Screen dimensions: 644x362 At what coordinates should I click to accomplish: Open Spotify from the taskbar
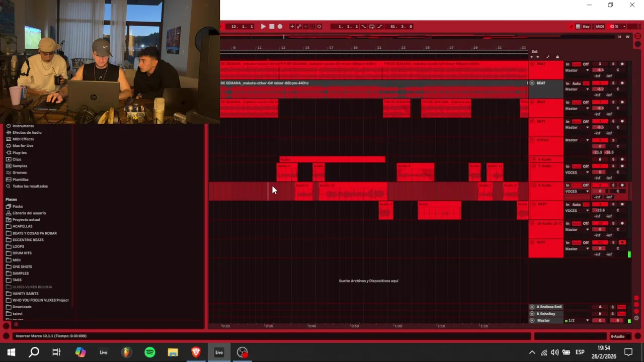pos(150,352)
